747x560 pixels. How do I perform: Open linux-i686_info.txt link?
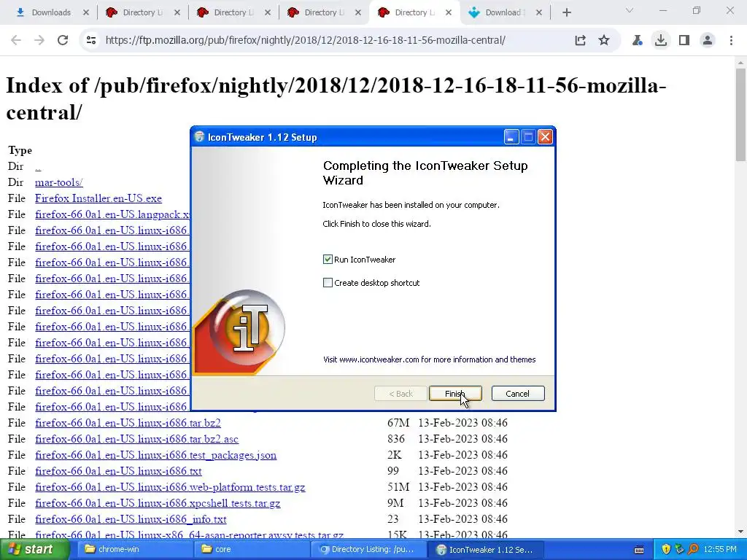pos(131,519)
